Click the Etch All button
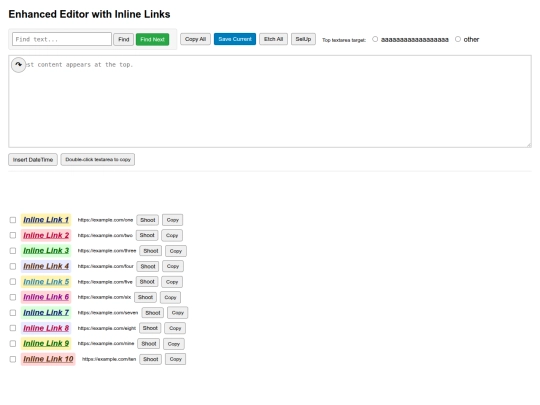540x405 pixels. (x=273, y=39)
